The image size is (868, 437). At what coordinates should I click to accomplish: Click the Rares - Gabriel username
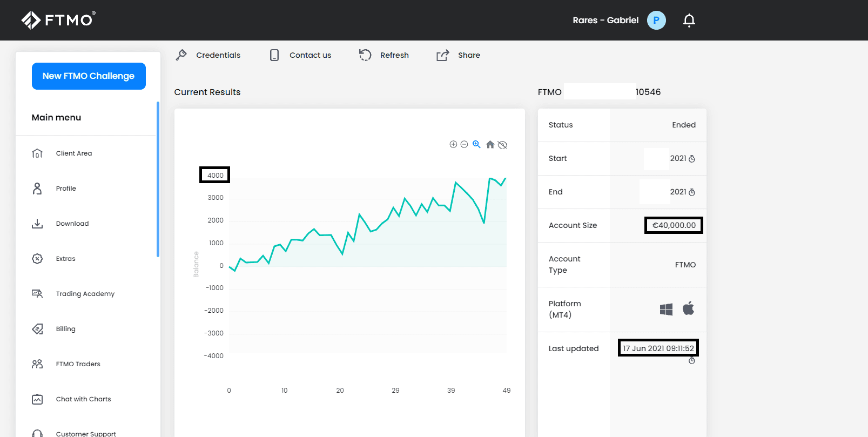coord(605,20)
